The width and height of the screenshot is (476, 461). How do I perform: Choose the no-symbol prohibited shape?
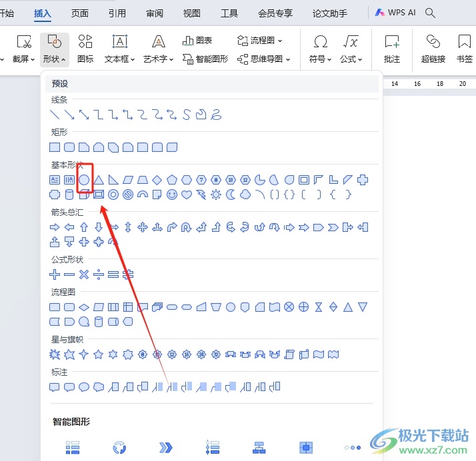point(128,195)
